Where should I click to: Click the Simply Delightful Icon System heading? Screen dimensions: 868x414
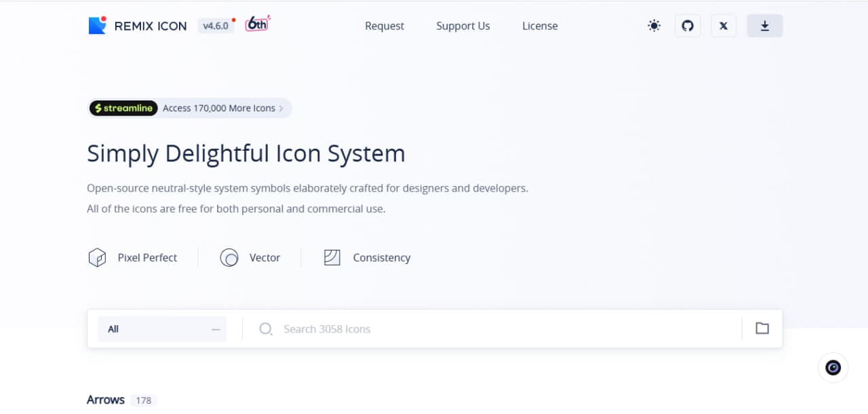click(x=246, y=153)
